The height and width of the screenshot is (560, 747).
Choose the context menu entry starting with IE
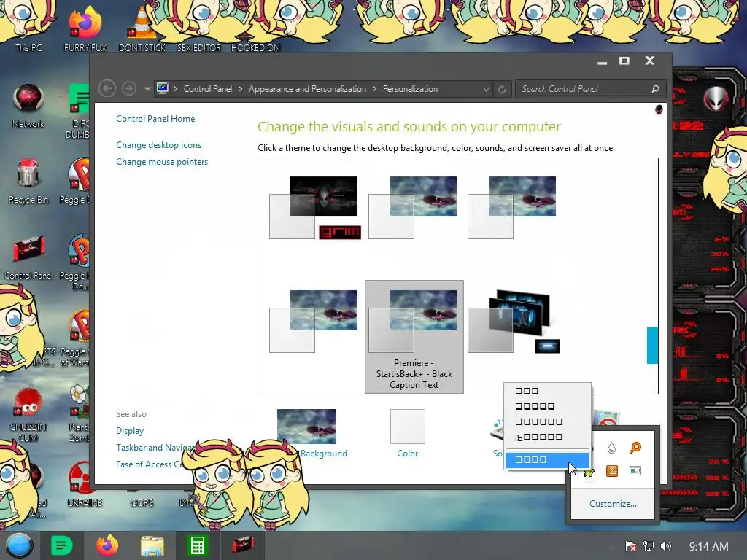click(x=547, y=437)
